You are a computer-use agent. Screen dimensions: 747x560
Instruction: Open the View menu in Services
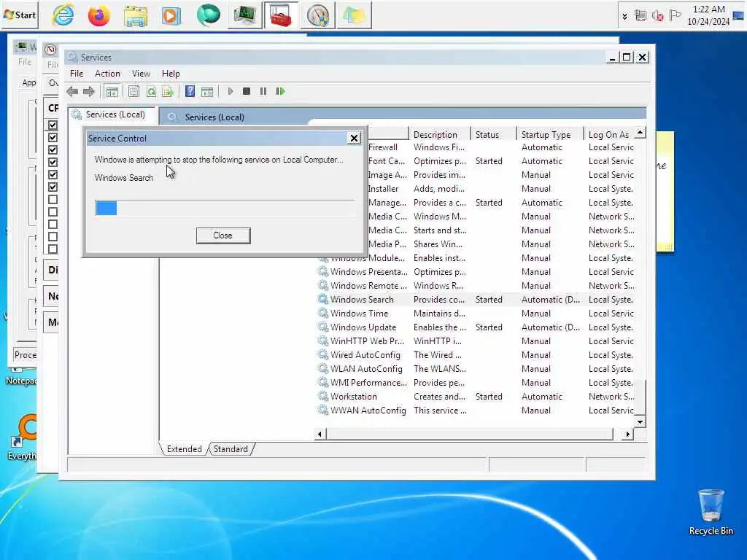coord(141,74)
